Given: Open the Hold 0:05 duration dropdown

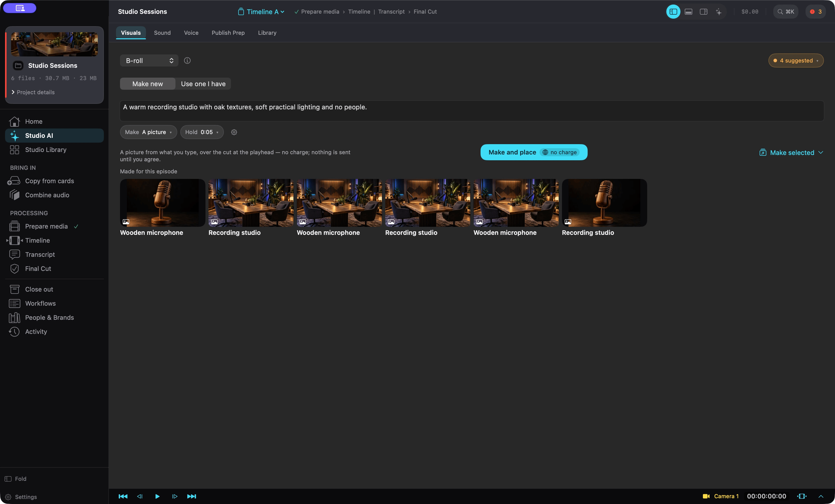Looking at the screenshot, I should tap(202, 132).
